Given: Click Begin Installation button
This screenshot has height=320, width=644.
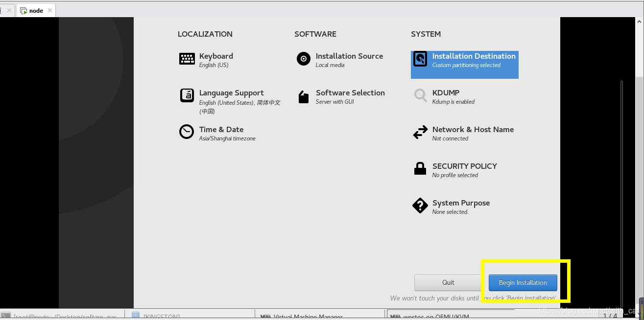Looking at the screenshot, I should pos(523,283).
